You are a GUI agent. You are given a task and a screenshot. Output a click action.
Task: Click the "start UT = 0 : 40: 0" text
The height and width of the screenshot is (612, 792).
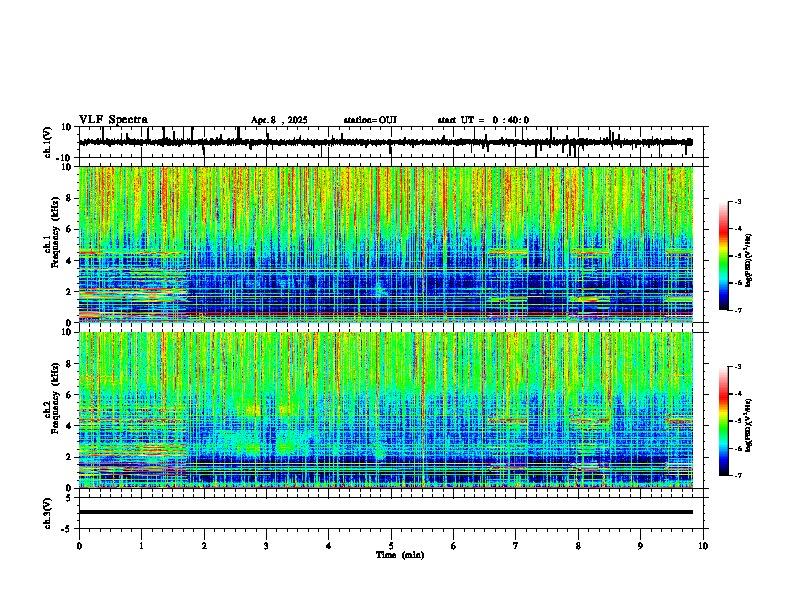coord(483,120)
